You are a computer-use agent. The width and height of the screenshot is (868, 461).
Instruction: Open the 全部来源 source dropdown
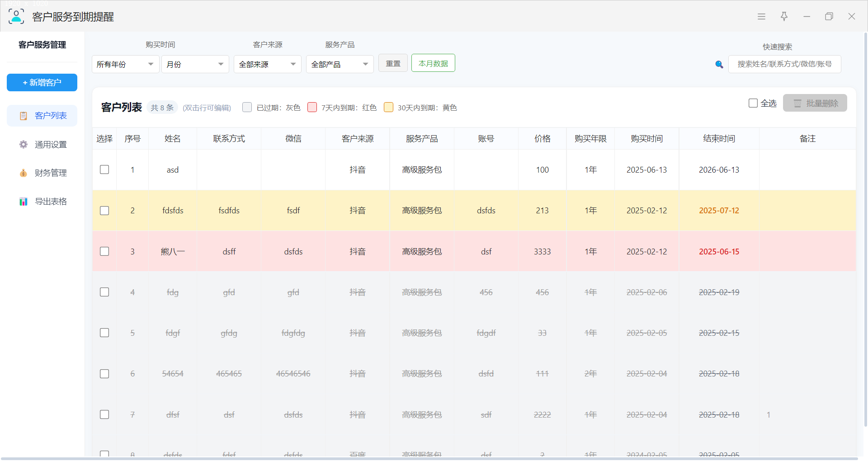coord(268,64)
